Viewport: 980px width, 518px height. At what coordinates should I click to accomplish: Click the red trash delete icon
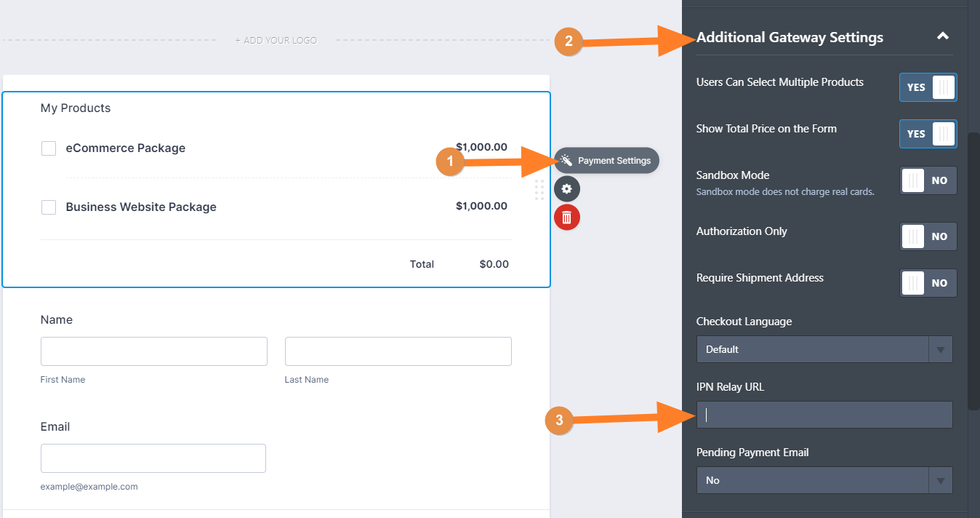[x=567, y=218]
